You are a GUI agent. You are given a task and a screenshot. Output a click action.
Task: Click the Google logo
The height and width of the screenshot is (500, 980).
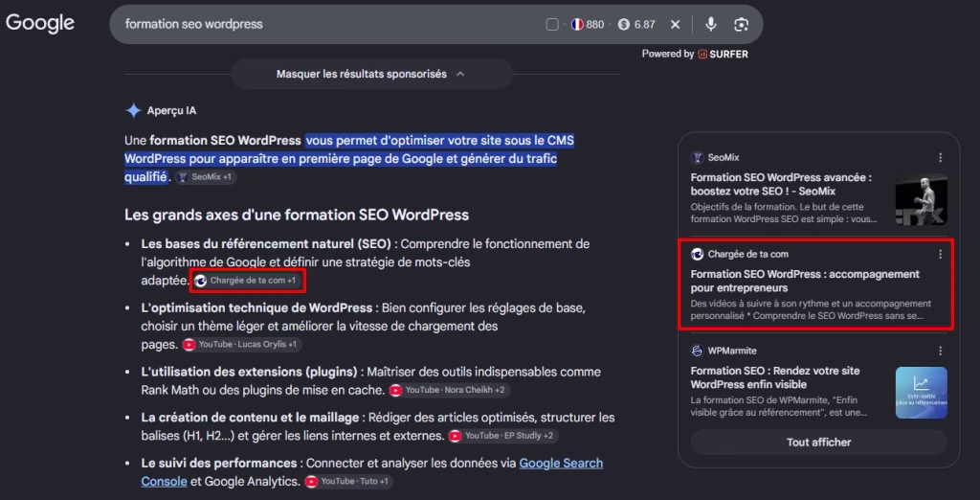40,23
